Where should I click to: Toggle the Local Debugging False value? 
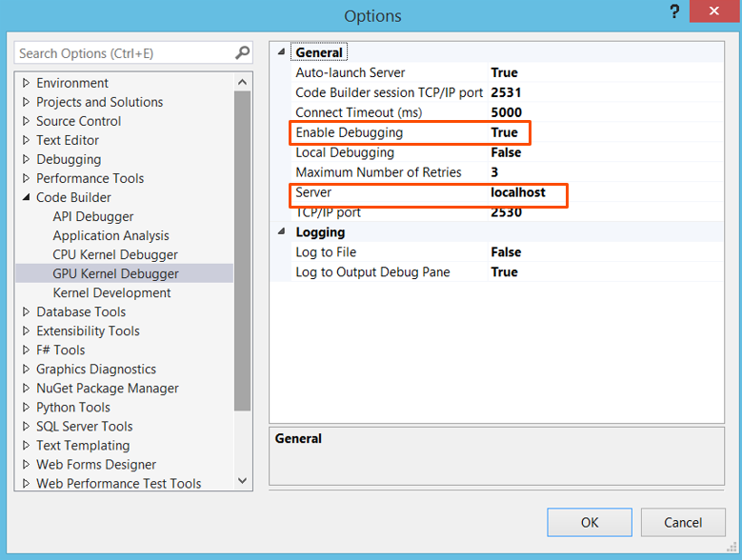click(506, 152)
